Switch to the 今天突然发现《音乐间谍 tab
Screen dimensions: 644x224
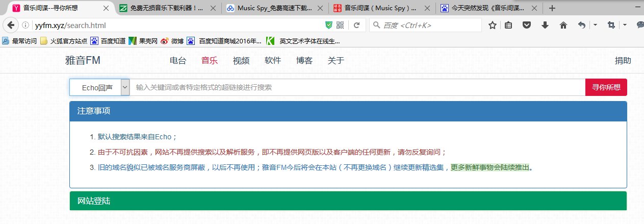click(x=488, y=8)
